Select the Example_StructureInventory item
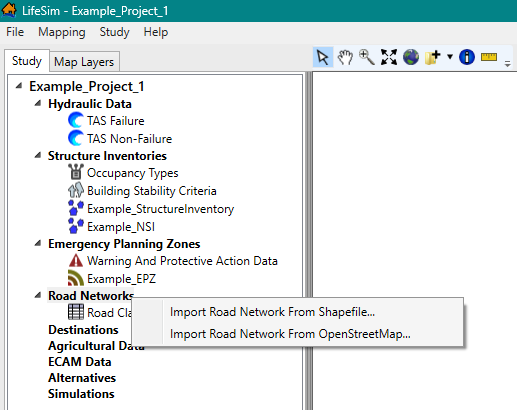517x410 pixels. pos(160,209)
